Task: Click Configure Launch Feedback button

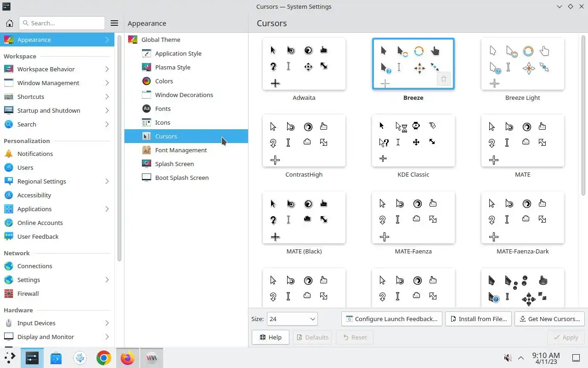Action: point(392,319)
